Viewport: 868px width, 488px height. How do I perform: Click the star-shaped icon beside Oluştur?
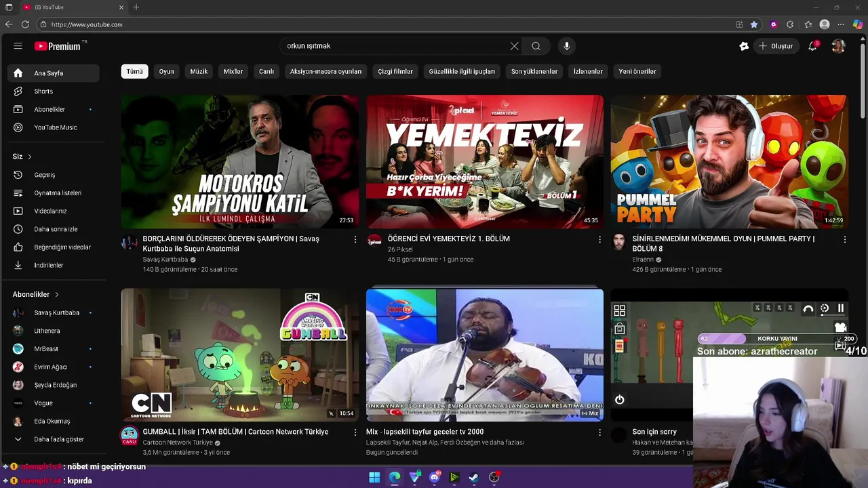[744, 46]
